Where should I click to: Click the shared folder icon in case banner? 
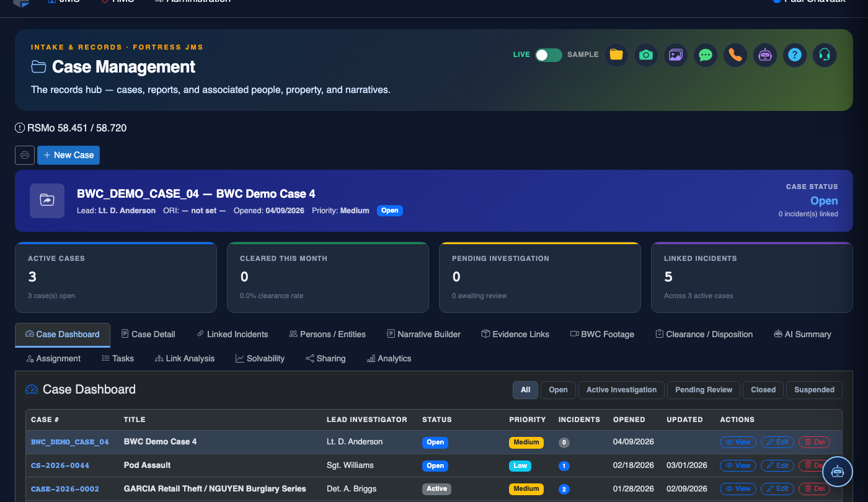pos(47,201)
